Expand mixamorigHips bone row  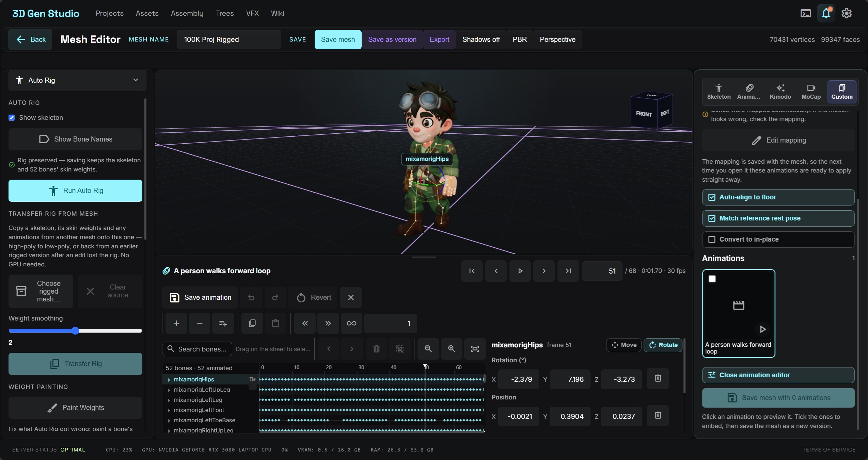pos(169,380)
